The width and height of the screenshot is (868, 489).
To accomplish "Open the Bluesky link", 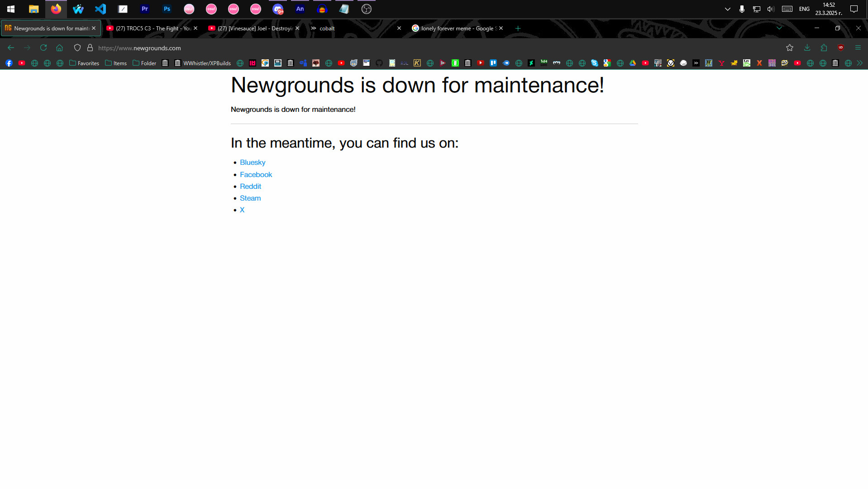I will pos(253,163).
